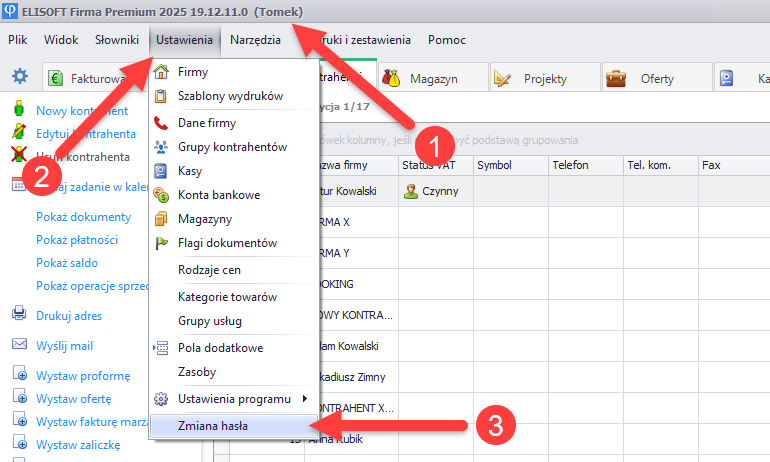Expand the Pola dodatkowe entry

click(220, 348)
